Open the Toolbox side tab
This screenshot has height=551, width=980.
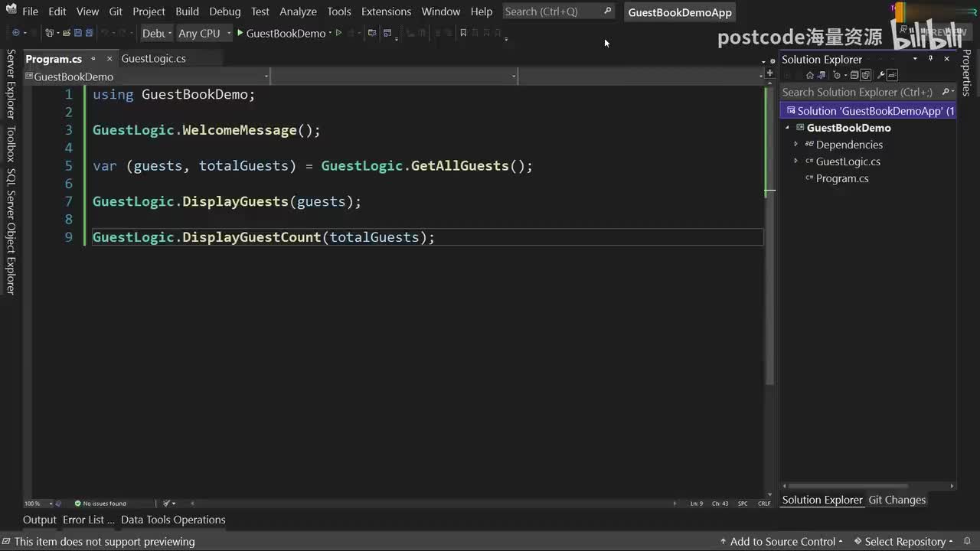[x=11, y=144]
